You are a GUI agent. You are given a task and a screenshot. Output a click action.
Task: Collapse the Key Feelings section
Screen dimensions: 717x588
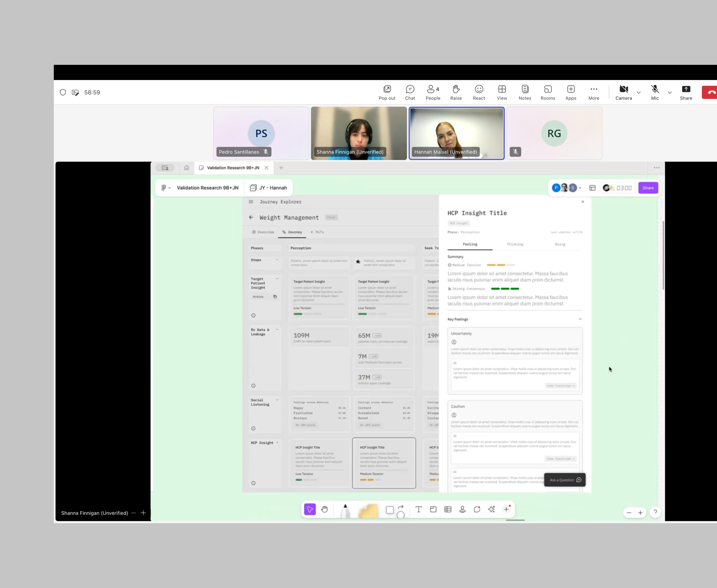[x=580, y=319]
